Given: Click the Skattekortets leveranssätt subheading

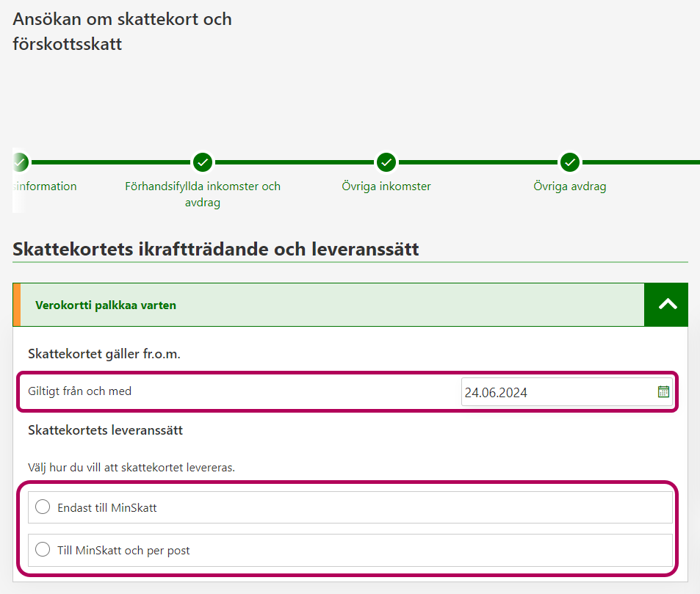Looking at the screenshot, I should coord(105,430).
